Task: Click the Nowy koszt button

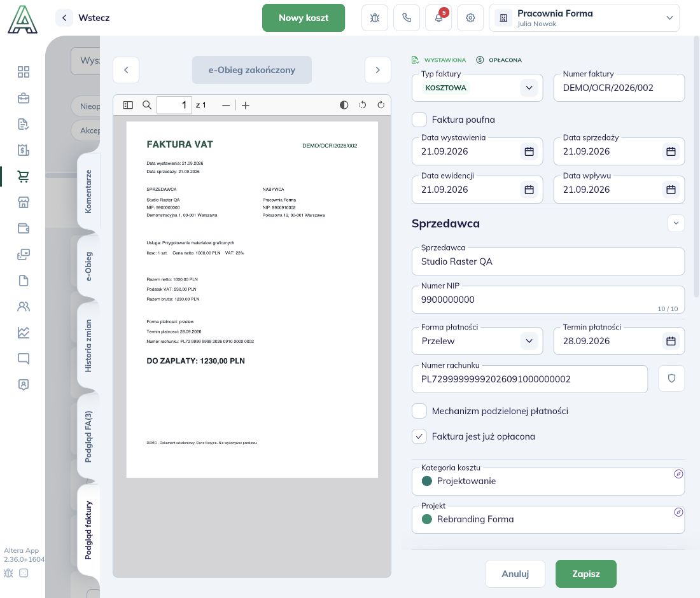Action: tap(304, 18)
